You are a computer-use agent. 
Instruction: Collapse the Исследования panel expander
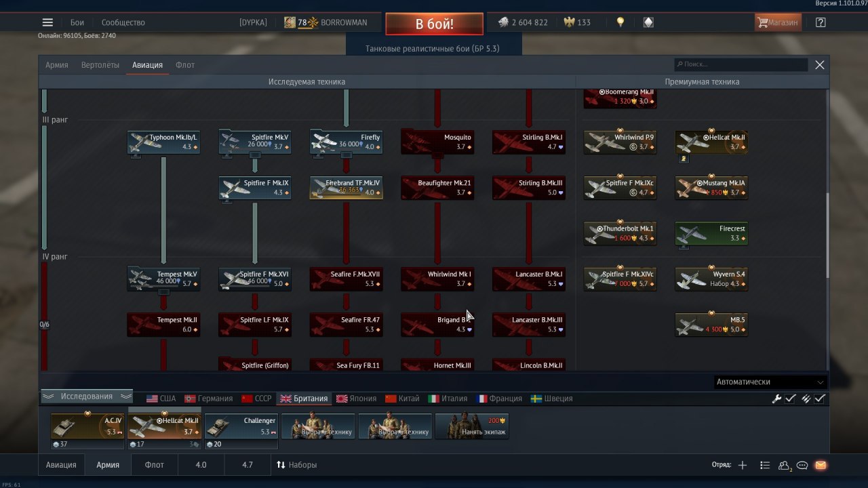click(87, 396)
